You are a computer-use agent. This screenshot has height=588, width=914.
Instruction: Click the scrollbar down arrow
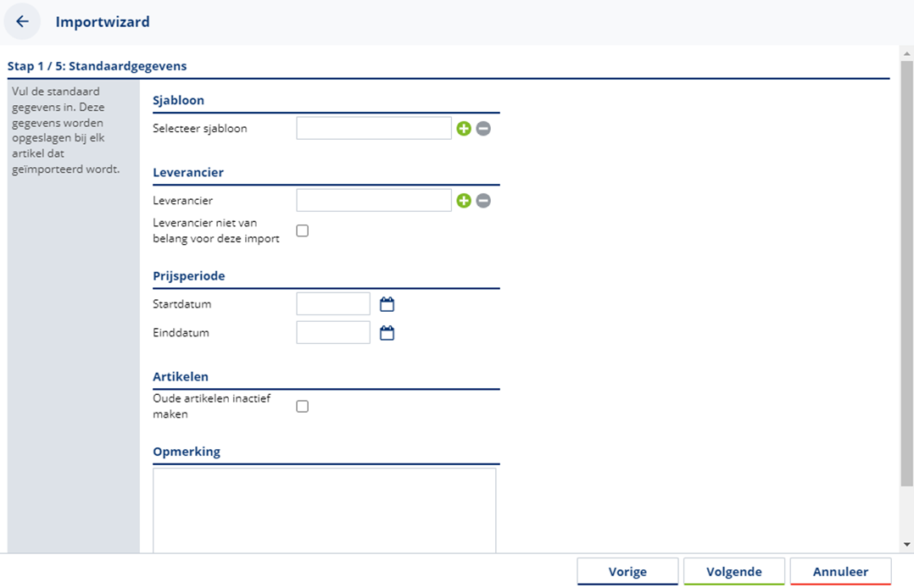pyautogui.click(x=906, y=545)
